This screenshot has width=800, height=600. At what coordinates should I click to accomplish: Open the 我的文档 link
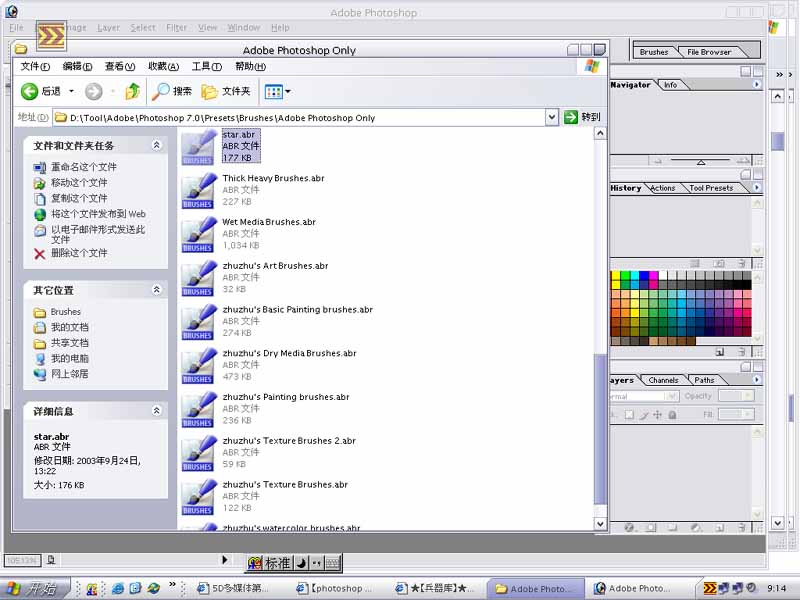tap(69, 328)
